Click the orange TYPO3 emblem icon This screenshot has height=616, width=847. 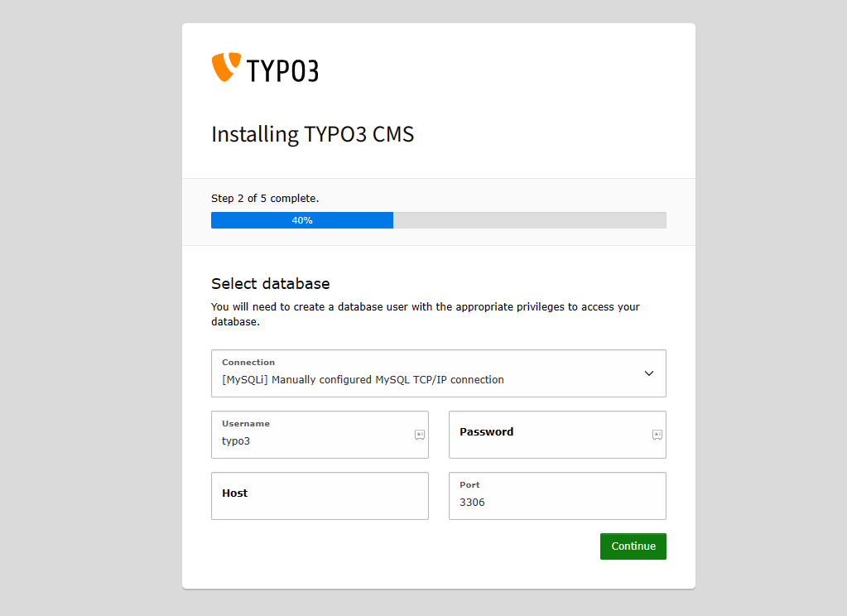(224, 68)
